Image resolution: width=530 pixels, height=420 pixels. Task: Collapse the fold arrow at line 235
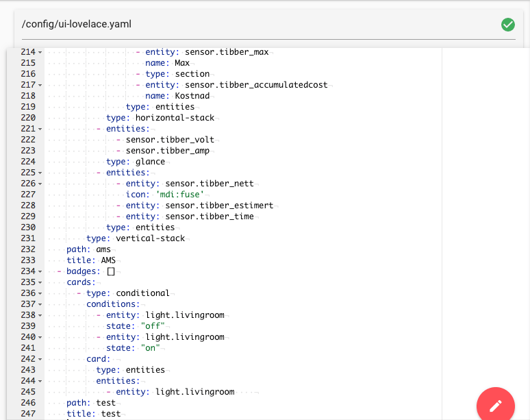[40, 283]
